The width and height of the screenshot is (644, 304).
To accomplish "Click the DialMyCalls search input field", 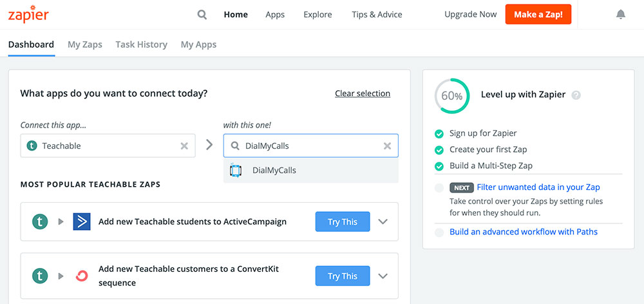I will [x=310, y=146].
